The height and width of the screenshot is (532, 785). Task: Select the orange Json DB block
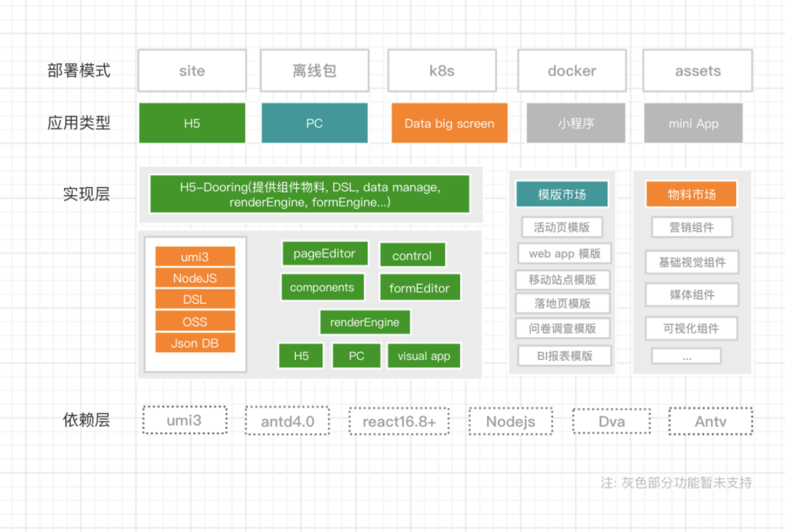pyautogui.click(x=195, y=342)
